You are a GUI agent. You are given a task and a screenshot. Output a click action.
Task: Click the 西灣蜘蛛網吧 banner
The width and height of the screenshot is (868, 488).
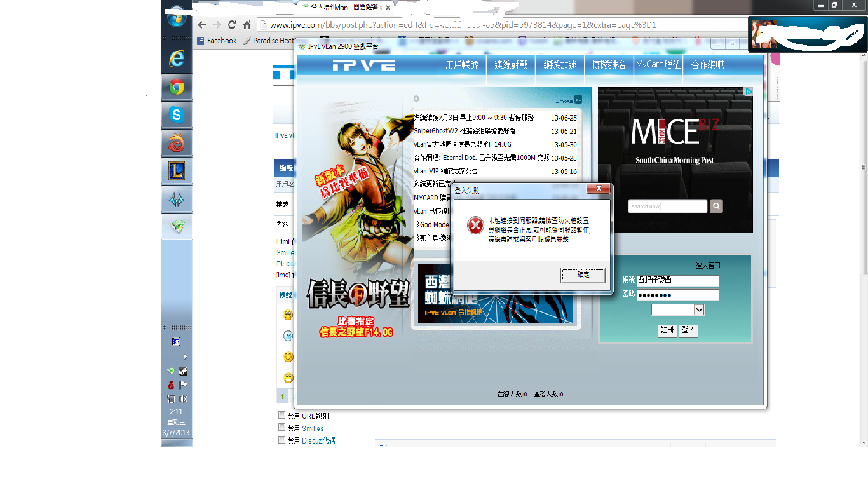click(496, 294)
